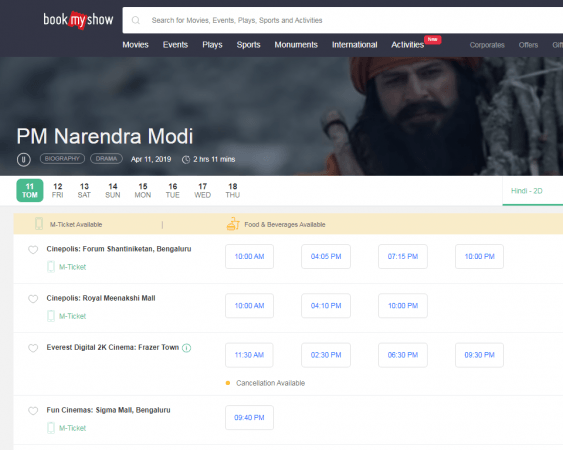The width and height of the screenshot is (563, 450).
Task: Favorite Cinepolis Royal Meenakshi Mall heart
Action: click(33, 299)
